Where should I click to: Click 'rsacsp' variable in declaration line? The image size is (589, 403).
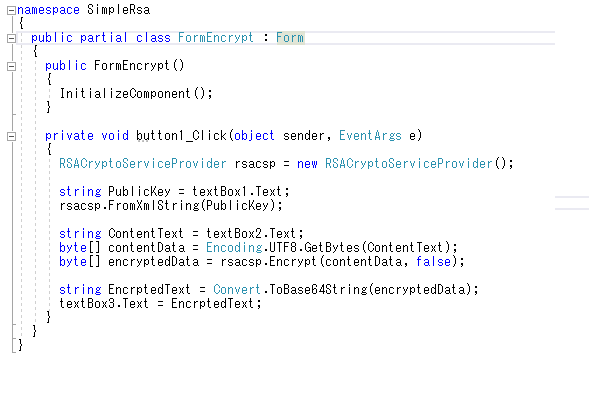255,164
